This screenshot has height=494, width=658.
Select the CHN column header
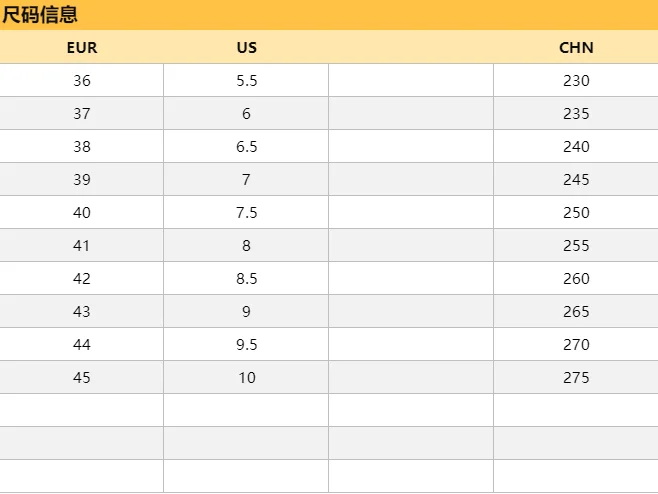(x=576, y=47)
